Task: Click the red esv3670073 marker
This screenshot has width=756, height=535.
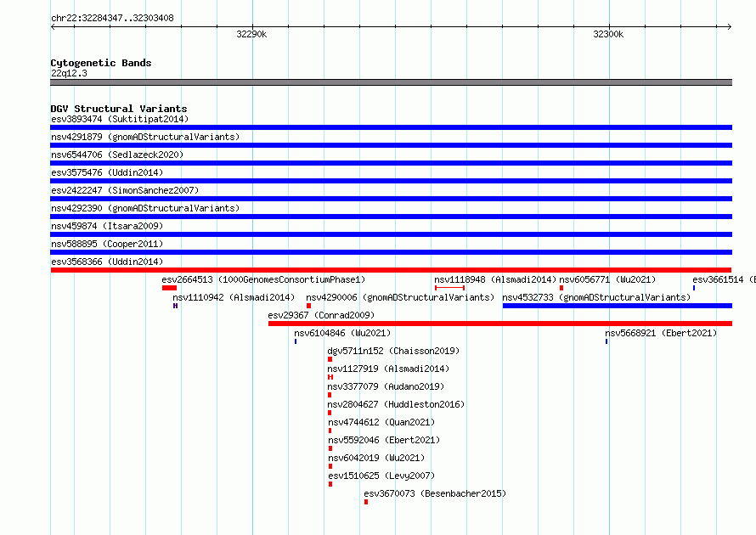Action: (366, 502)
